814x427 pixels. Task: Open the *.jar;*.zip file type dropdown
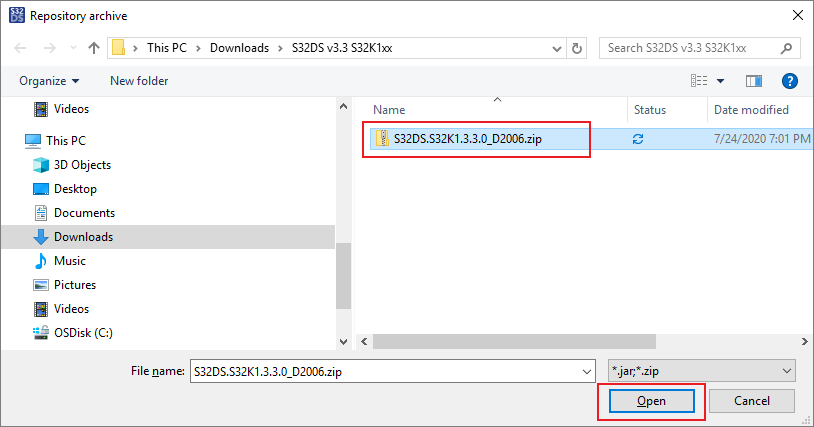[701, 371]
